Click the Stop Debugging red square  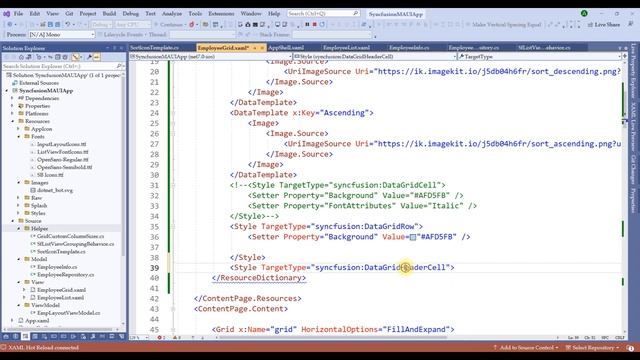(315, 24)
